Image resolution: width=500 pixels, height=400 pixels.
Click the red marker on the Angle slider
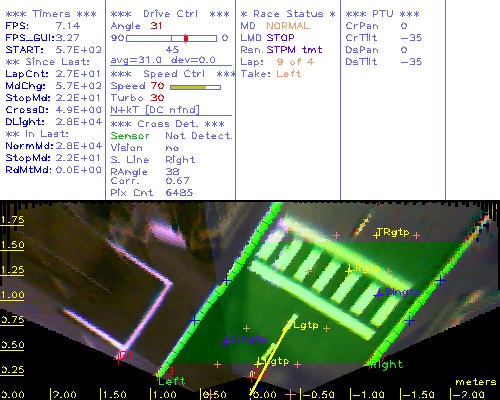coord(186,38)
